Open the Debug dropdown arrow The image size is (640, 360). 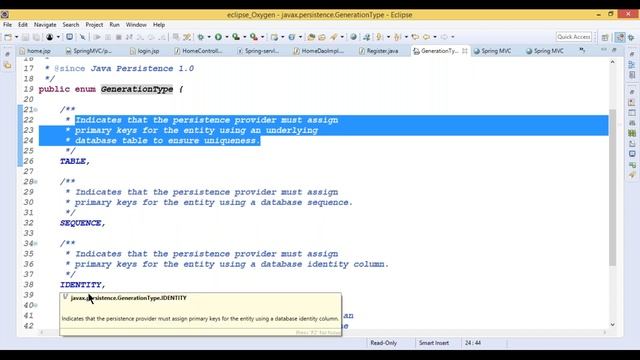click(x=209, y=37)
